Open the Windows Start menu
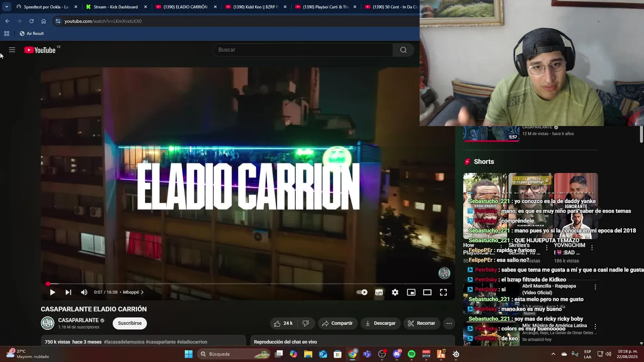 point(188,354)
